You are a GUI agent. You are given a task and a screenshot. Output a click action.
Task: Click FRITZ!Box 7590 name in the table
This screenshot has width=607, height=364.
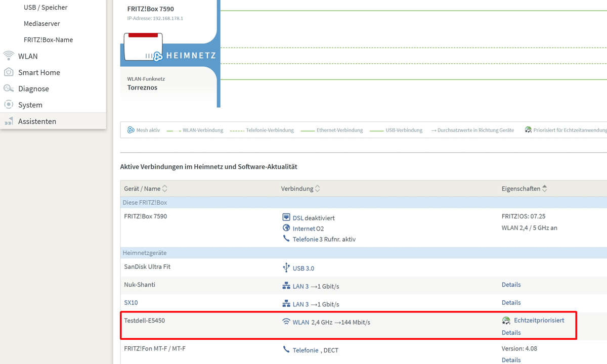tap(145, 216)
